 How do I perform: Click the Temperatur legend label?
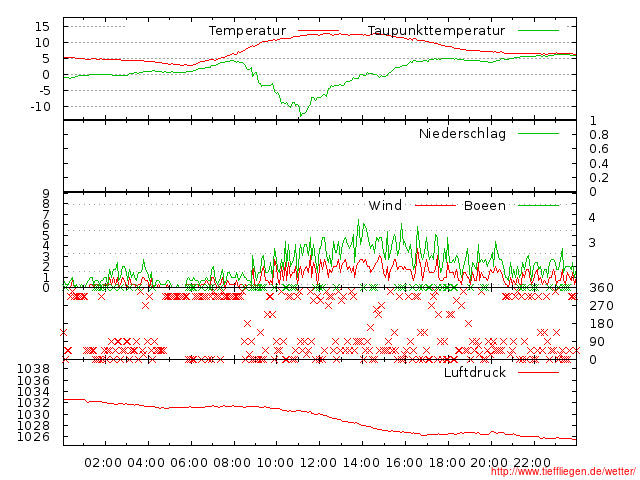(x=247, y=31)
